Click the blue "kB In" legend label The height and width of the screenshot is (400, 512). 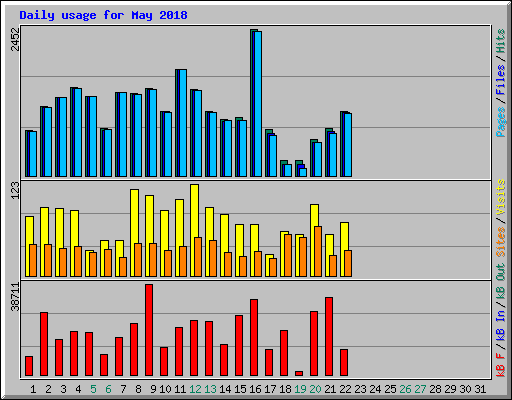tap(501, 324)
